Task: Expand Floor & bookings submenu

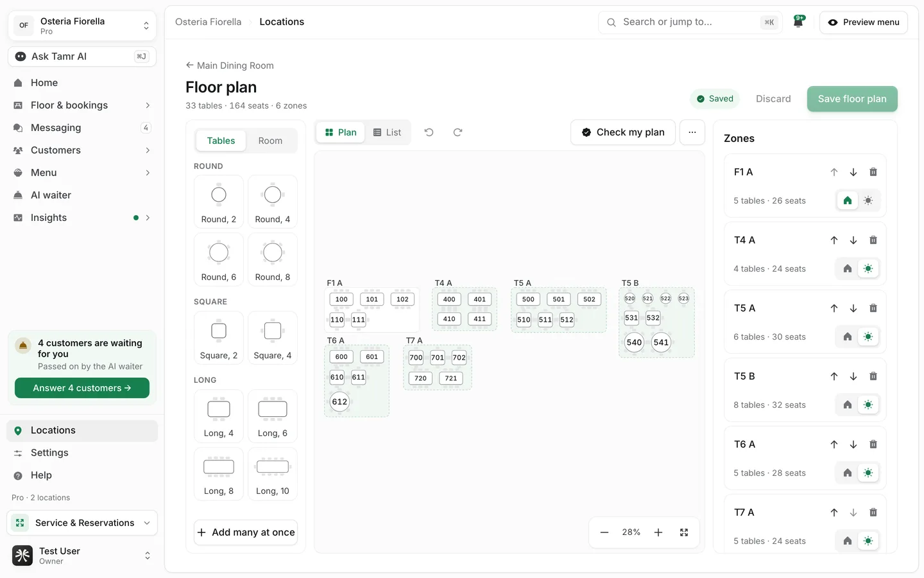Action: click(148, 105)
